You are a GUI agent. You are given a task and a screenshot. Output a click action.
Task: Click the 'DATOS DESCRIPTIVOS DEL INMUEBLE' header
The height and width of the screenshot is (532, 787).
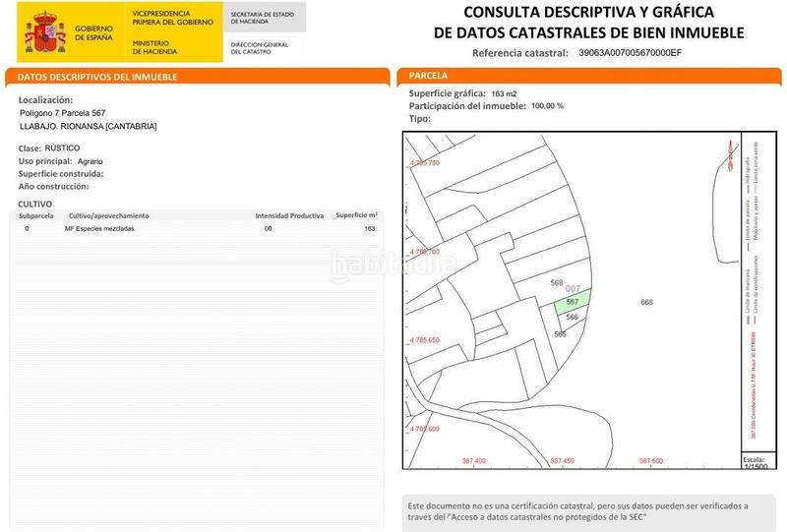click(x=97, y=77)
